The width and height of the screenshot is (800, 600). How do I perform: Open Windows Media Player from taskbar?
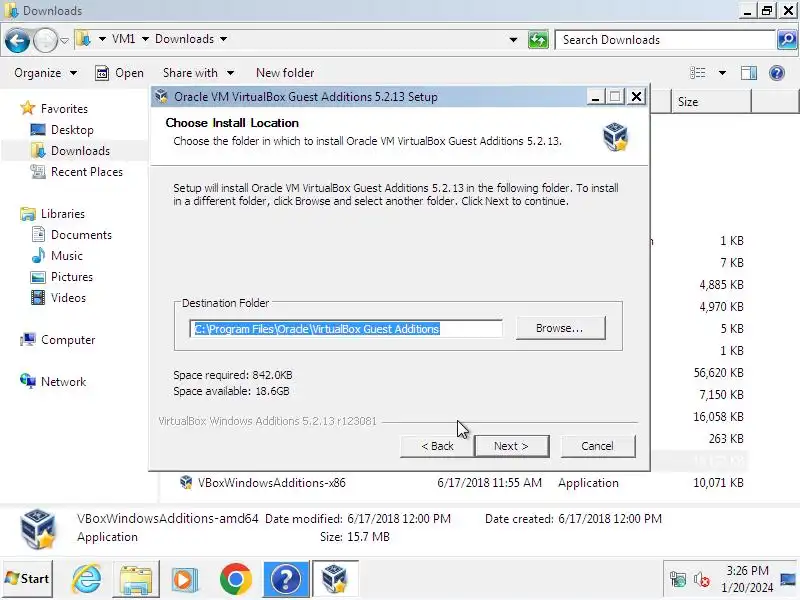click(x=185, y=579)
